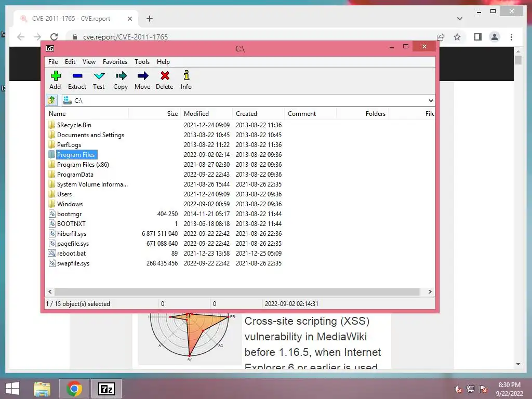This screenshot has width=532, height=399.
Task: Click the Move toolbar icon
Action: [x=142, y=76]
